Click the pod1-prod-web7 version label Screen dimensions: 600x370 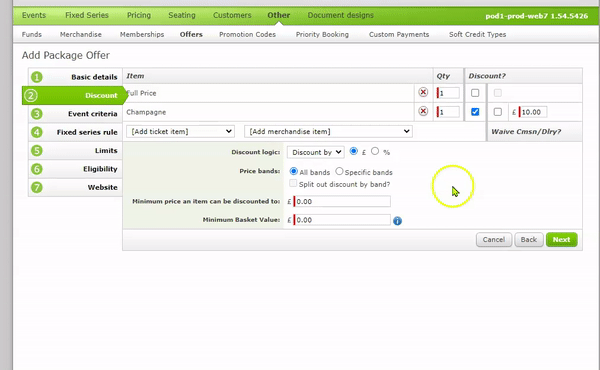tap(536, 16)
